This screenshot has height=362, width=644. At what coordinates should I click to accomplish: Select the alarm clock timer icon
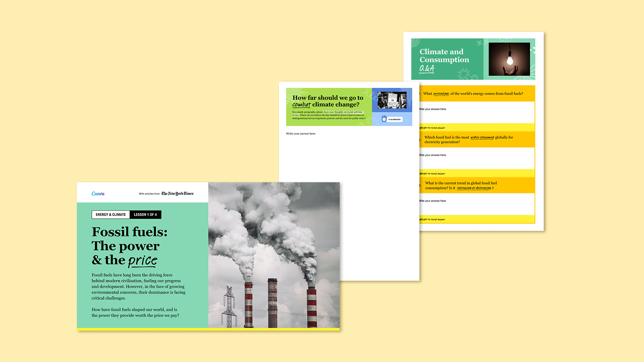384,119
